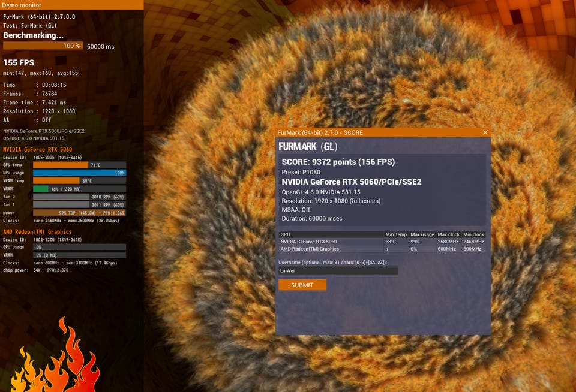The image size is (576, 392).
Task: Click the 'AA : Off' line
Action: tap(27, 120)
